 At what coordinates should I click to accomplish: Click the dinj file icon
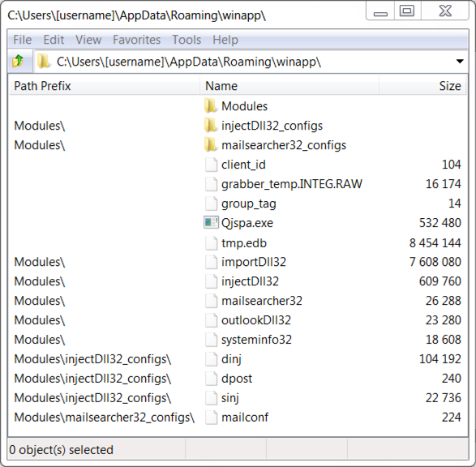click(212, 359)
